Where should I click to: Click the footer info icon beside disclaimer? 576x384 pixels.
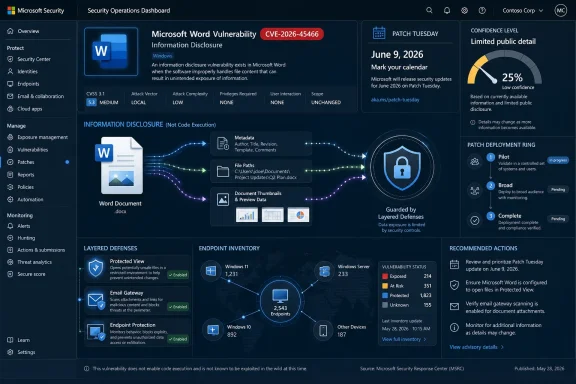tap(86, 369)
